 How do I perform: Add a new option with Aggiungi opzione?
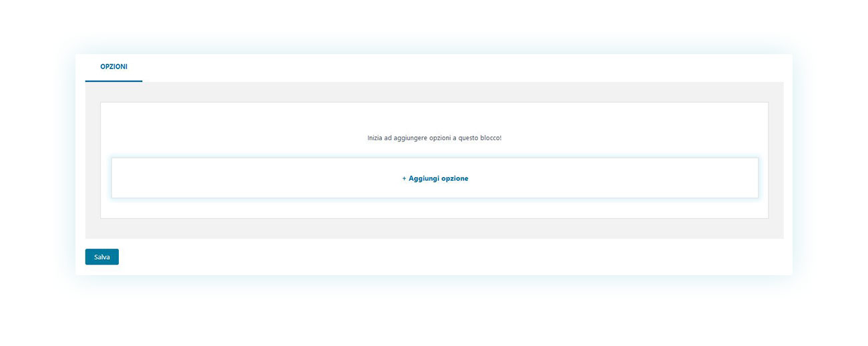[x=435, y=178]
